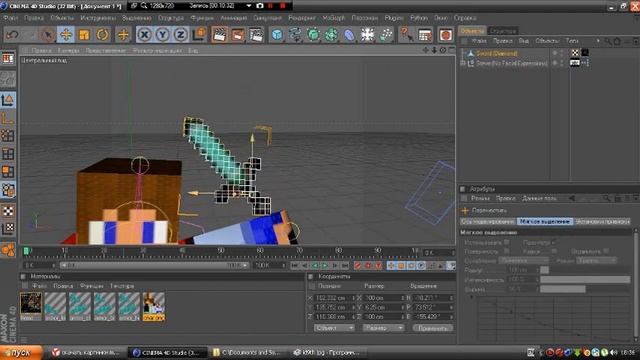The width and height of the screenshot is (640, 360).
Task: Open the array/modeling objects icon
Action: coord(331,35)
